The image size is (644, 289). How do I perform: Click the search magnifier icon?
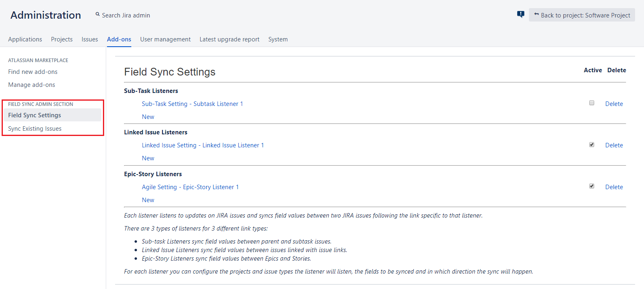pyautogui.click(x=98, y=14)
